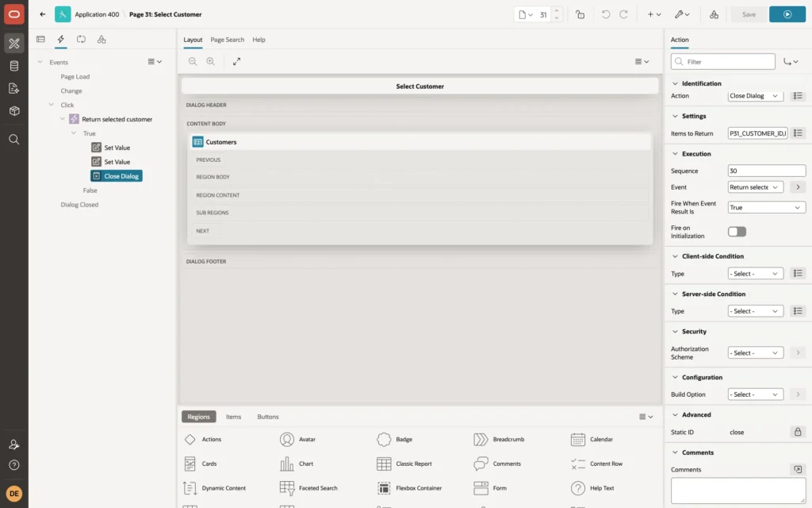The height and width of the screenshot is (508, 812).
Task: Open the Event dropdown
Action: [x=755, y=187]
